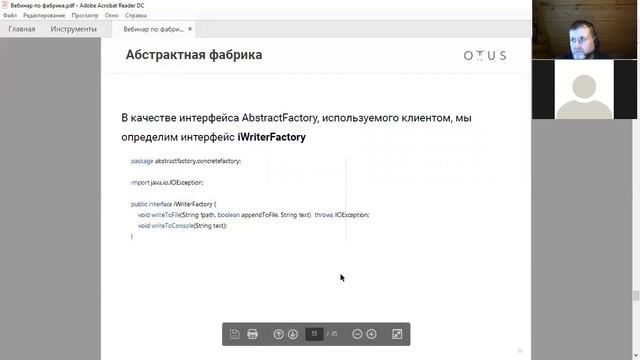Image resolution: width=640 pixels, height=360 pixels.
Task: Select the Вебинар по фабрике document tab
Action: click(153, 29)
